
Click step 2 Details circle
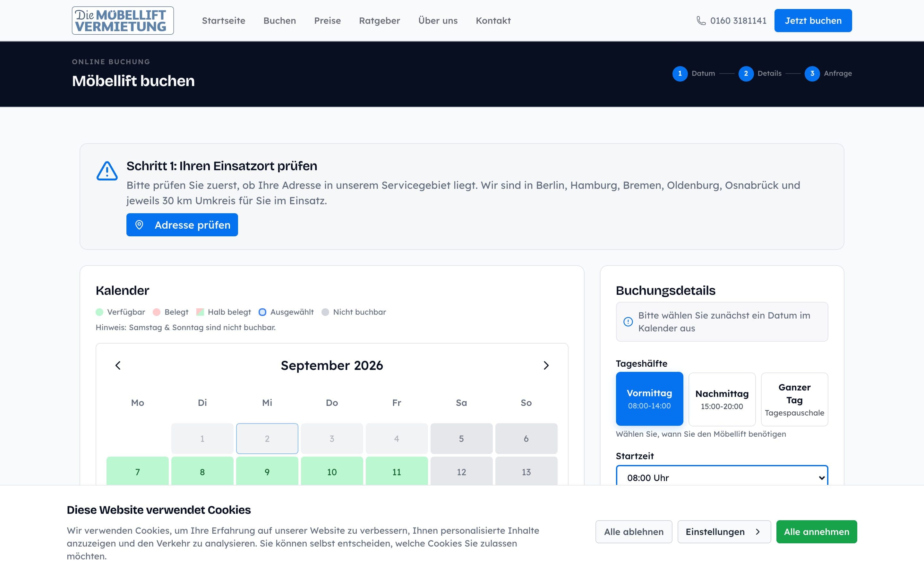pyautogui.click(x=746, y=74)
